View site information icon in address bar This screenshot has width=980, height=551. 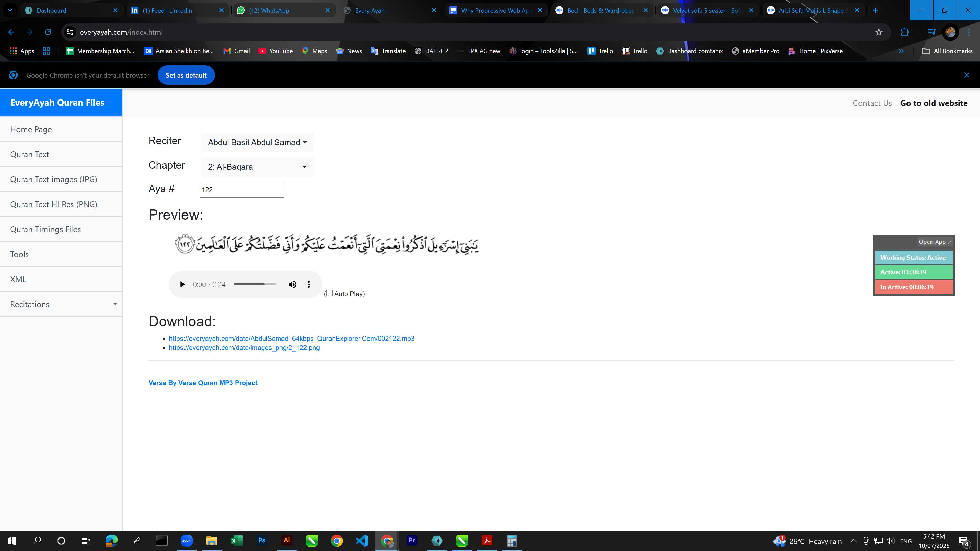tap(70, 32)
